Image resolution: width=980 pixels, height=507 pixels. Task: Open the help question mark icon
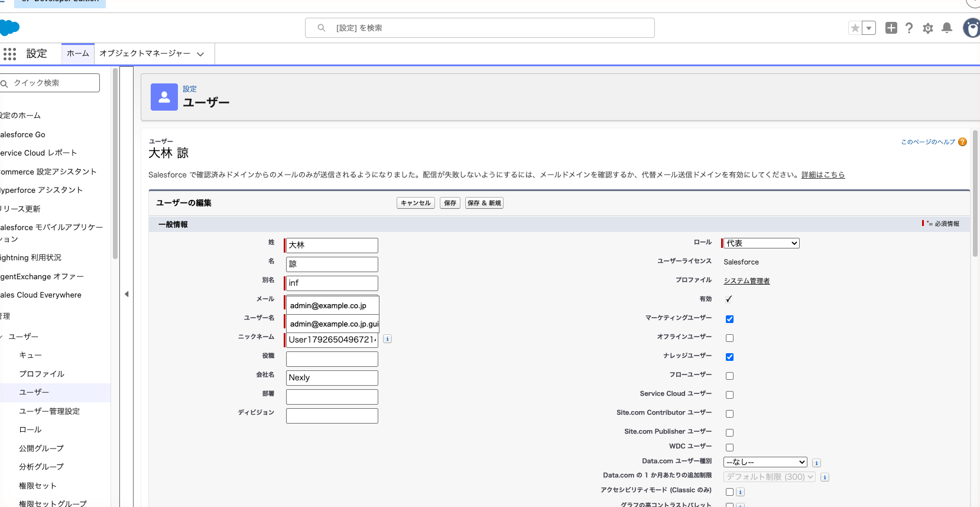(909, 28)
